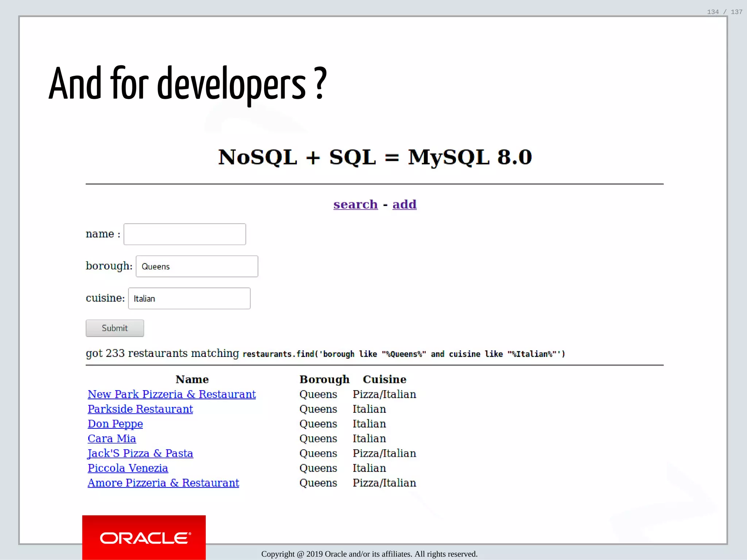Focus the name input field
This screenshot has width=747, height=560.
(x=185, y=234)
